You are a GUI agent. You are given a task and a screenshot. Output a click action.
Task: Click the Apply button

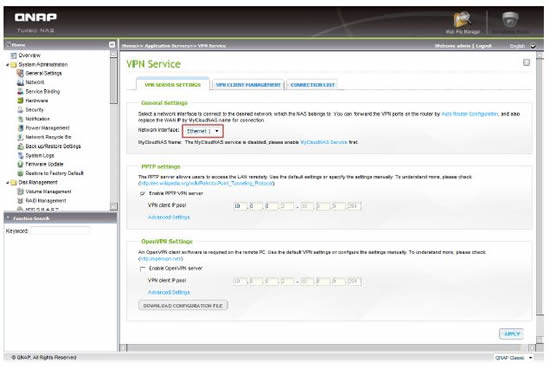point(512,334)
